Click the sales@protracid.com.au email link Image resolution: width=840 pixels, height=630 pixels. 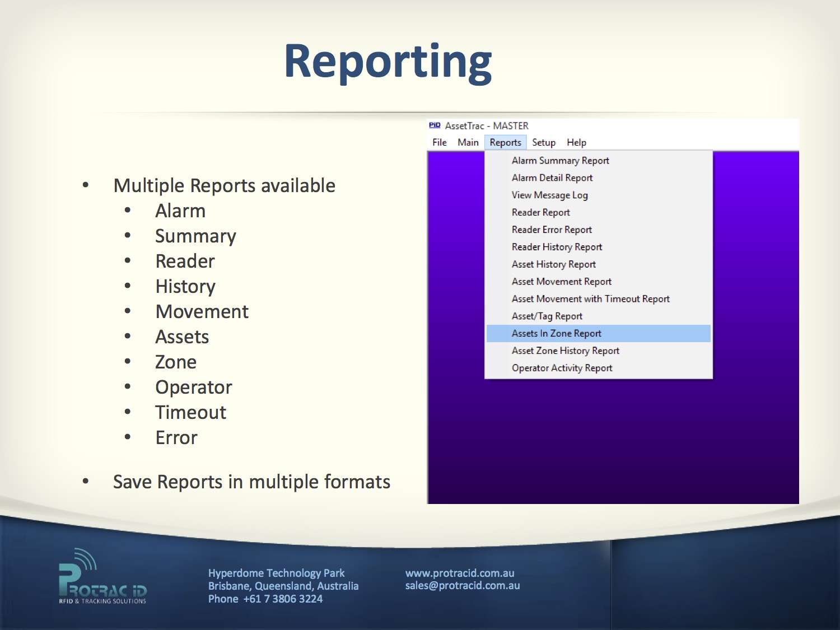pos(462,586)
